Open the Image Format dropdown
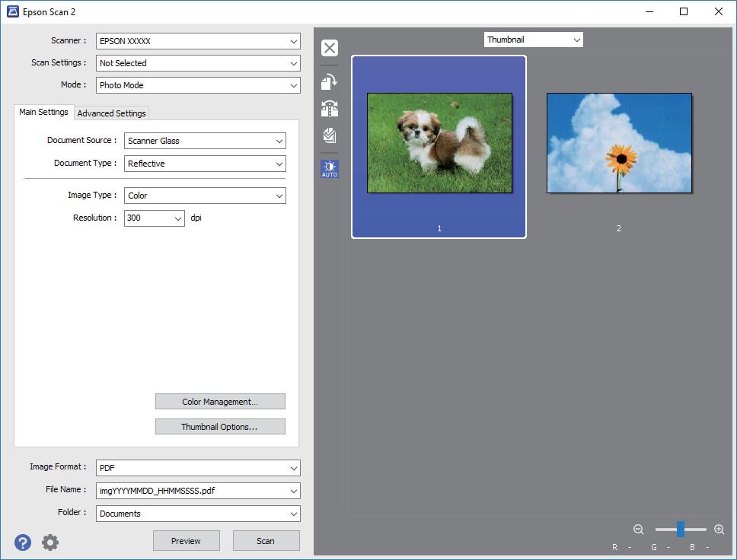The height and width of the screenshot is (560, 737). pos(198,468)
